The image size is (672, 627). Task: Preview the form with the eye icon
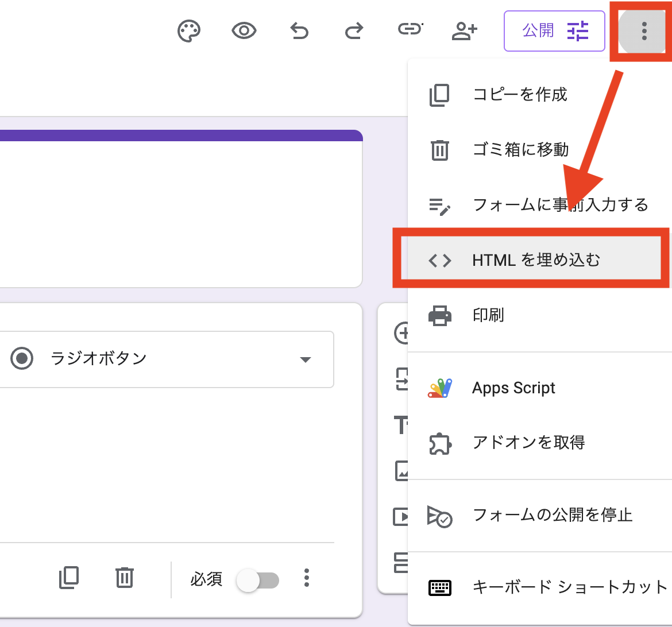(x=244, y=30)
